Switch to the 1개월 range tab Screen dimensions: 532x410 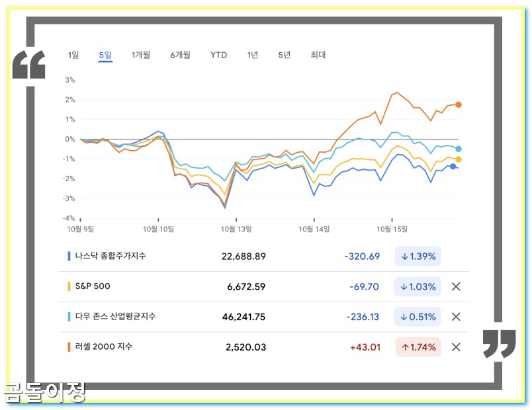[141, 55]
